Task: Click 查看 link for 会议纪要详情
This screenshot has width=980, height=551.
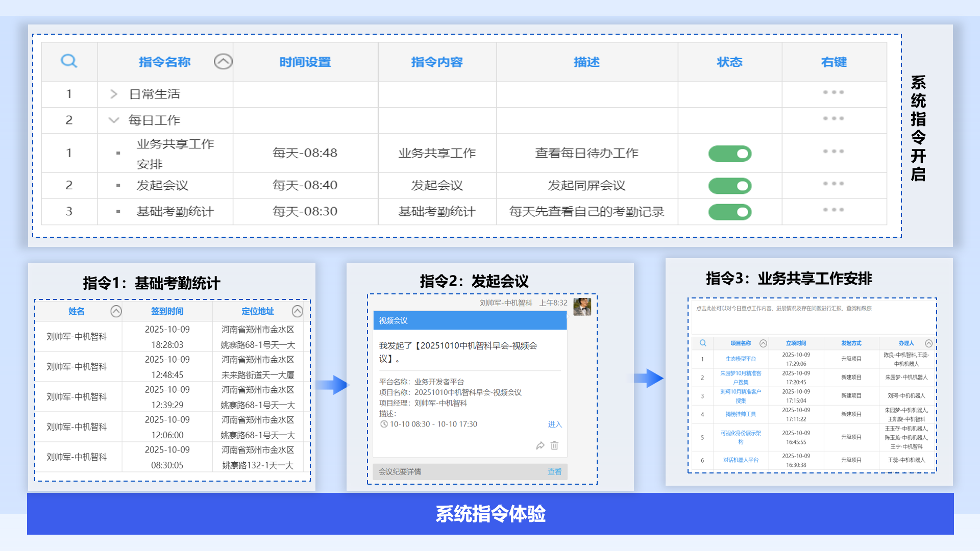Action: [554, 472]
